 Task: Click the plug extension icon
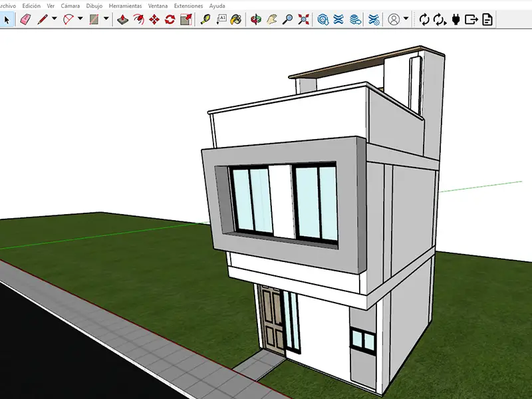click(456, 19)
